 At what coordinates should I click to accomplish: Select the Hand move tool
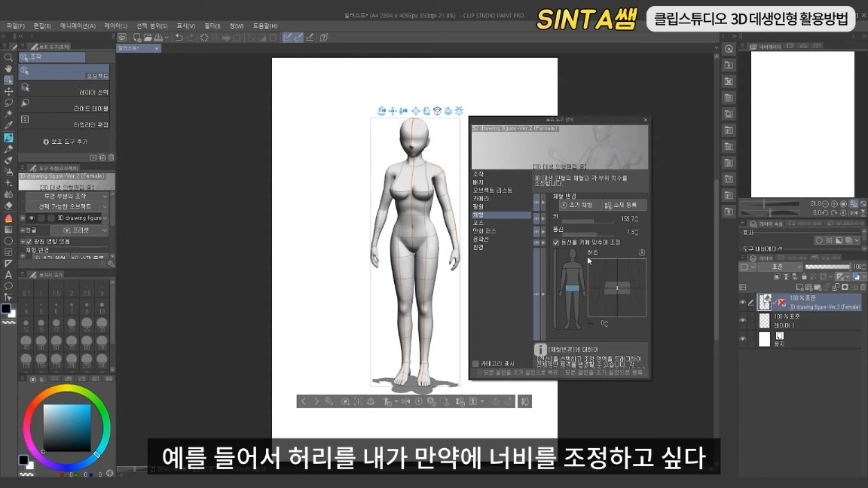8,69
